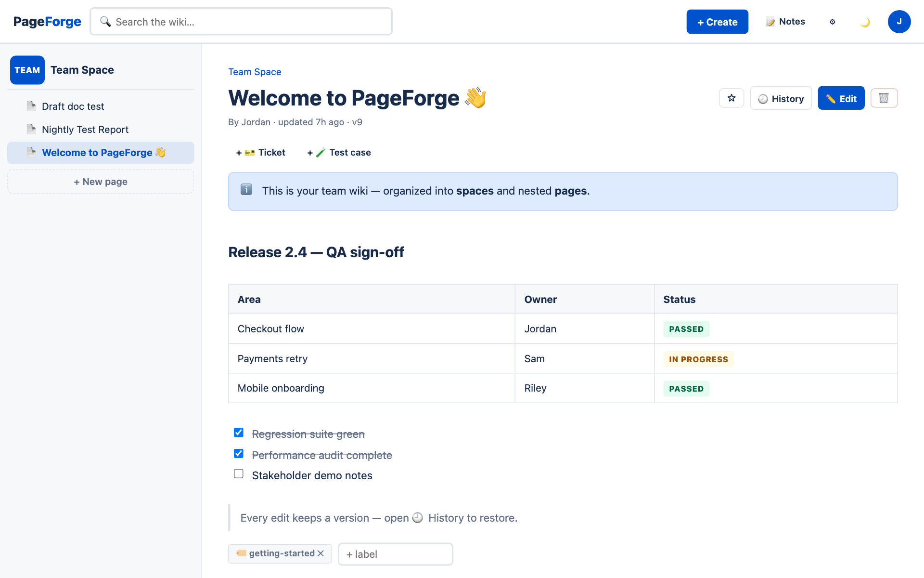This screenshot has width=924, height=578.
Task: Remove the getting-started label
Action: click(x=321, y=553)
